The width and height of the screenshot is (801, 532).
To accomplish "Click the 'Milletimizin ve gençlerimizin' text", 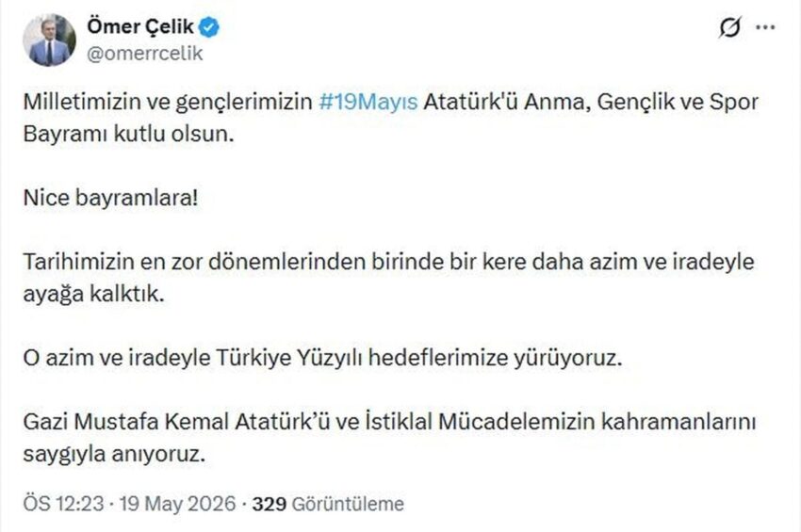I will (168, 102).
